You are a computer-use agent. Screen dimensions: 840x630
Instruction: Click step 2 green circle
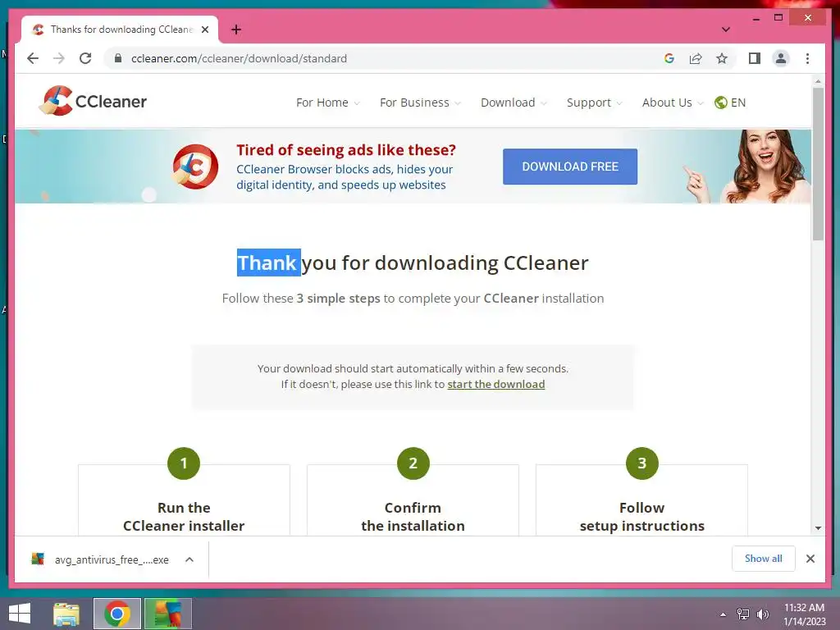pos(413,463)
